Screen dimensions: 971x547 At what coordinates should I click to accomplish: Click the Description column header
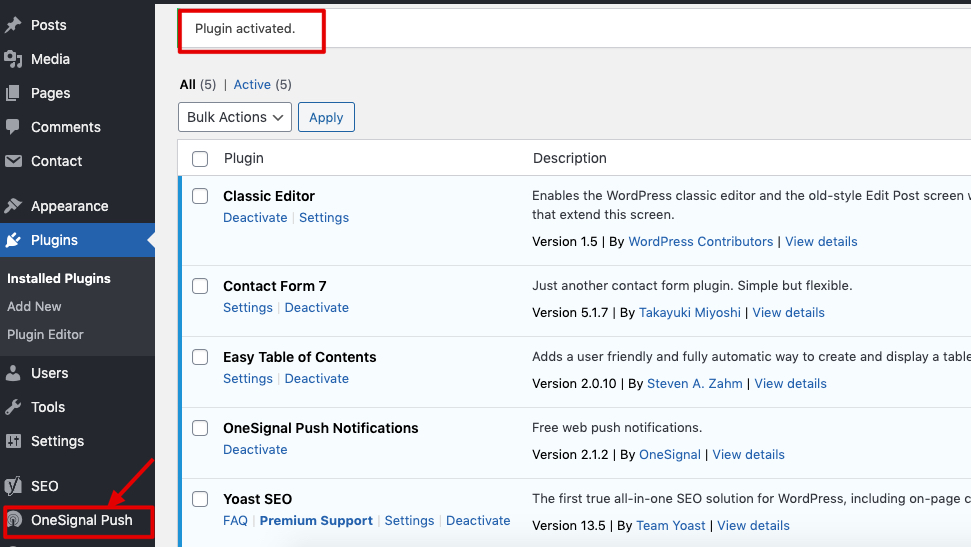[x=570, y=158]
